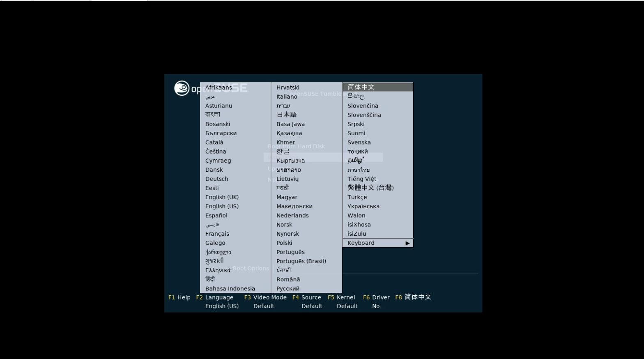Choose Norsk language entry
The width and height of the screenshot is (644, 359).
pyautogui.click(x=284, y=225)
